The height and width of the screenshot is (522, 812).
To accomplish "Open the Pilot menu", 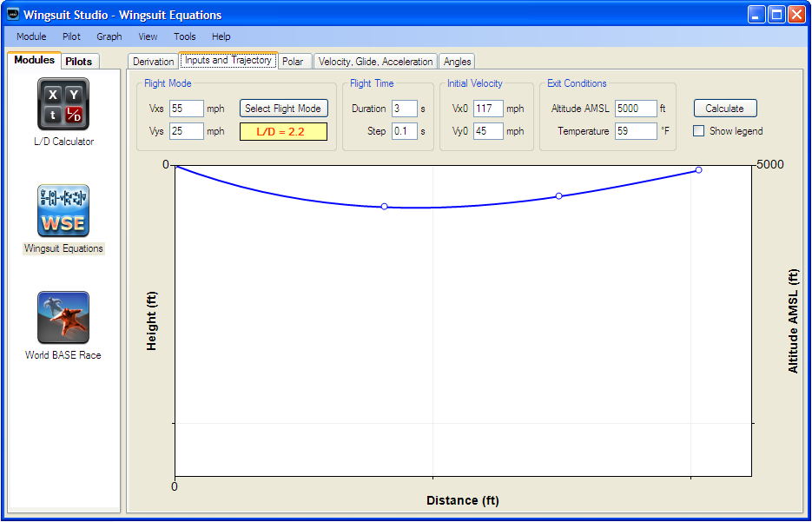I will pyautogui.click(x=71, y=36).
